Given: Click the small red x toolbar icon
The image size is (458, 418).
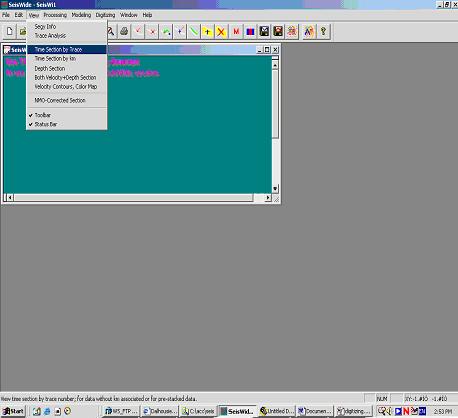Looking at the screenshot, I should [152, 32].
